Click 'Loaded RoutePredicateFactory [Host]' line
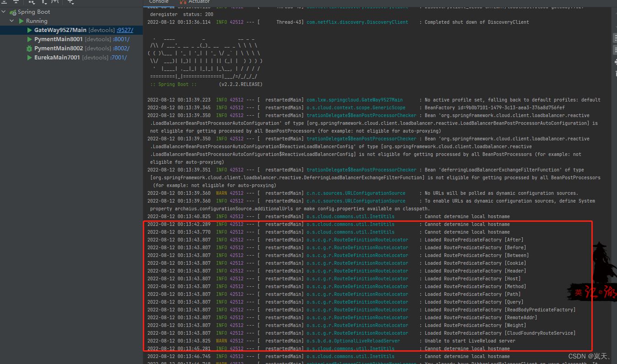Screen dimensions: 617x364 point(473,278)
